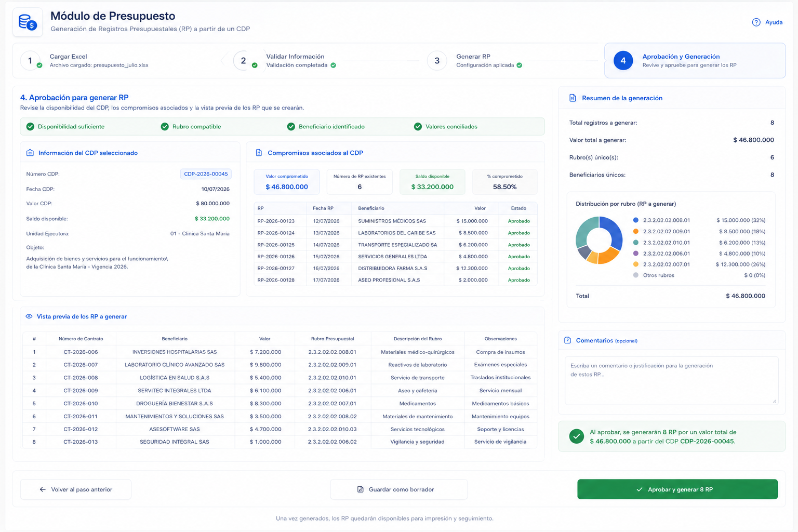Select row RP-2026-00123 in compromisos table
Image resolution: width=798 pixels, height=532 pixels.
click(395, 221)
